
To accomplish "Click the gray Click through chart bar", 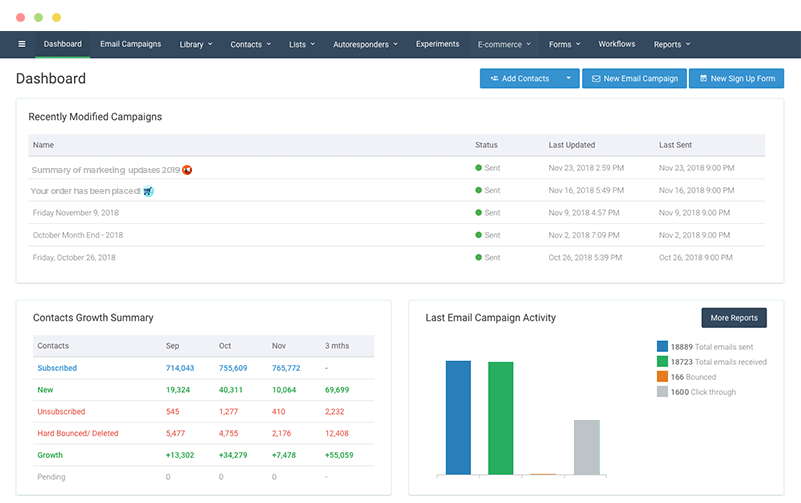I will click(x=586, y=446).
